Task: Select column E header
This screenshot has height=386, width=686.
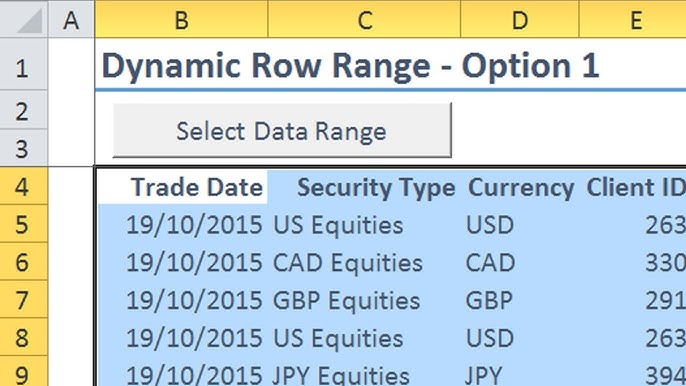Action: [633, 19]
